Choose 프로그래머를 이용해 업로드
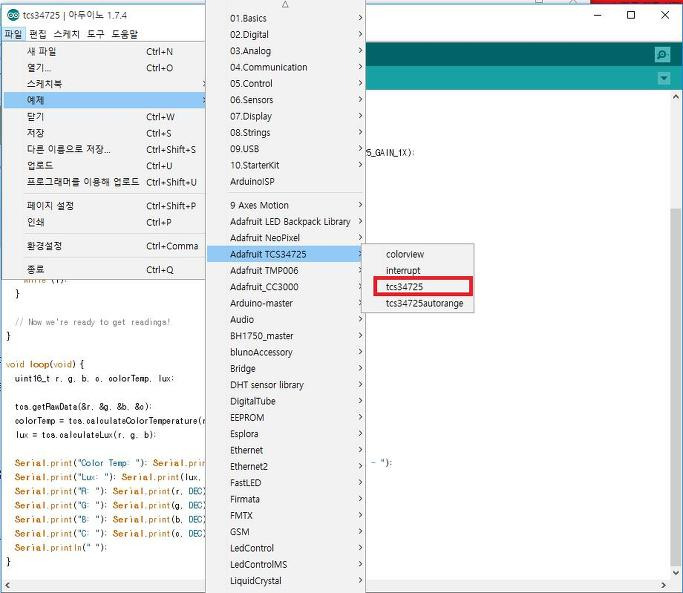 click(105, 182)
